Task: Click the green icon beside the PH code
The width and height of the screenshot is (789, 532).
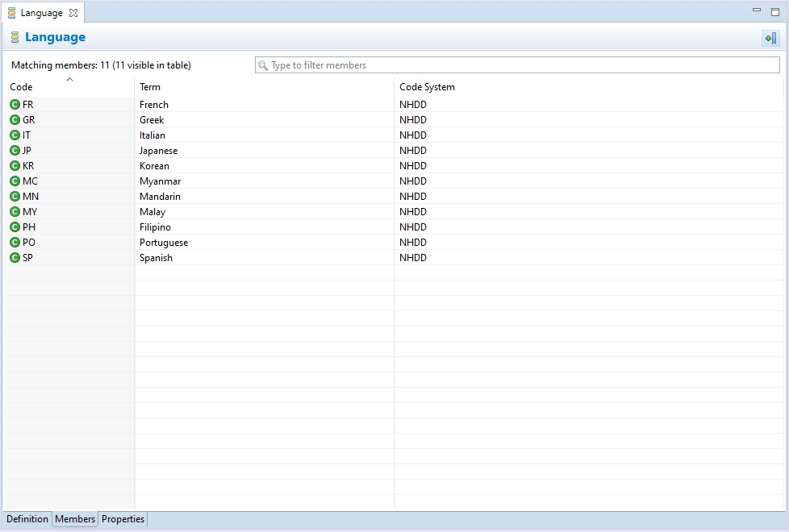Action: (x=15, y=227)
